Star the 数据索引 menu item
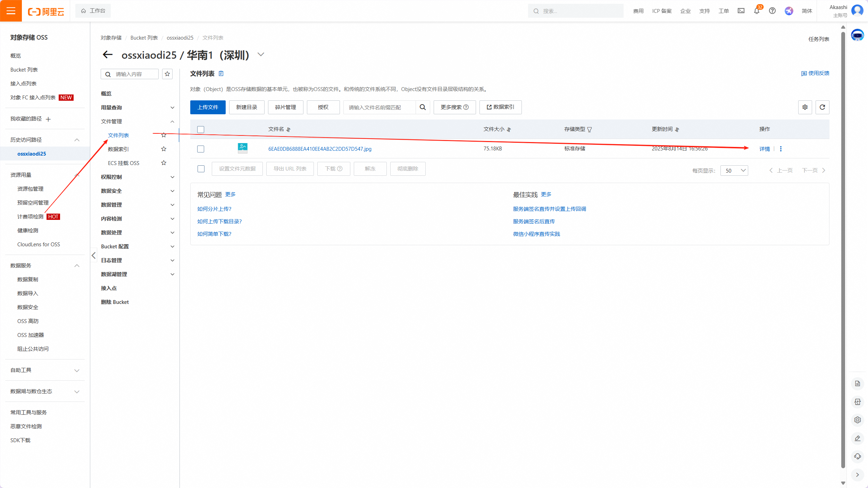Screen dimensions: 868x488 point(164,149)
